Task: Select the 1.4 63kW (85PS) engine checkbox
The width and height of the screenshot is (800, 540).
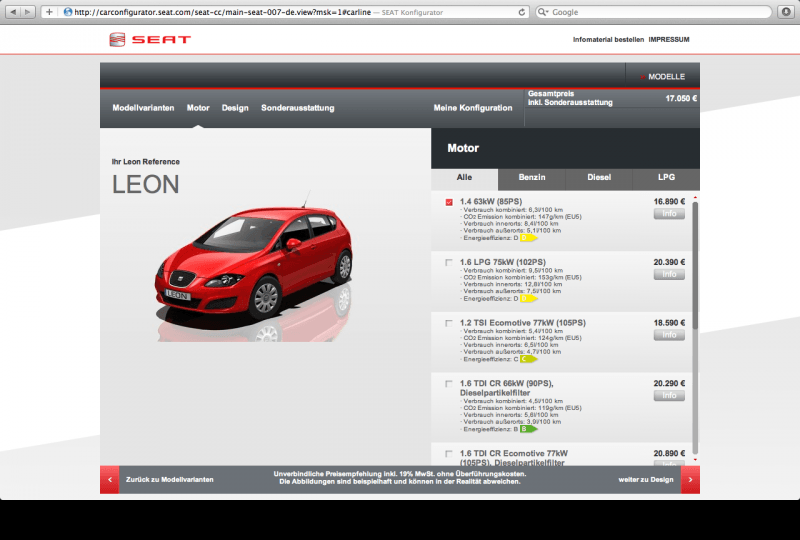Action: (449, 202)
